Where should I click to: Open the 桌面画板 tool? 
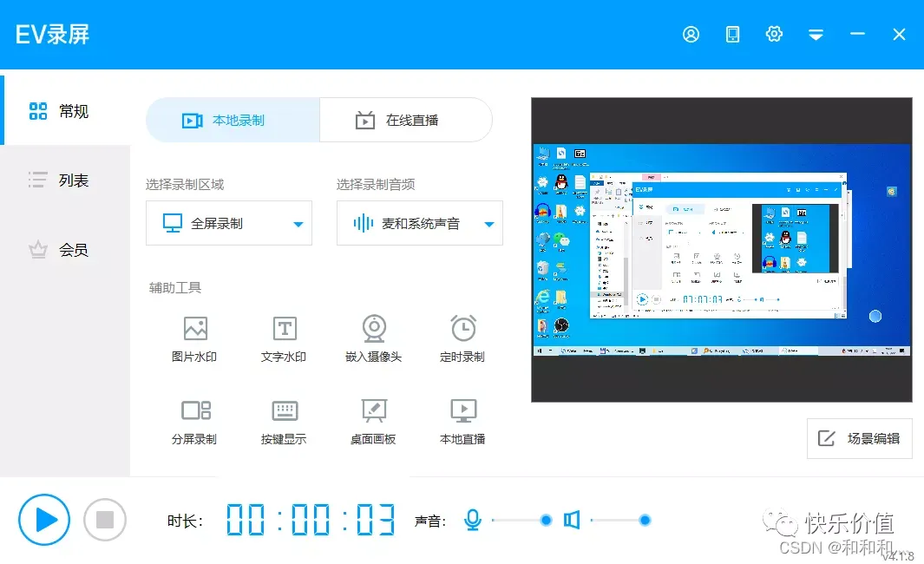click(374, 422)
